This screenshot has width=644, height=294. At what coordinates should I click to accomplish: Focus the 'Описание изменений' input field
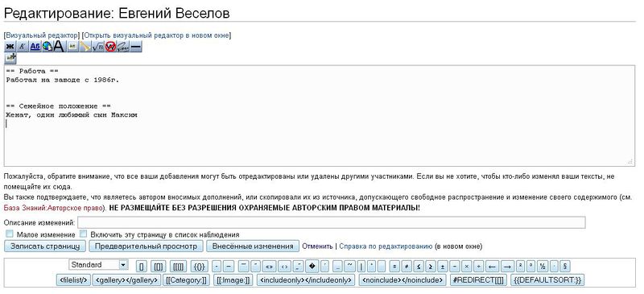[331, 223]
